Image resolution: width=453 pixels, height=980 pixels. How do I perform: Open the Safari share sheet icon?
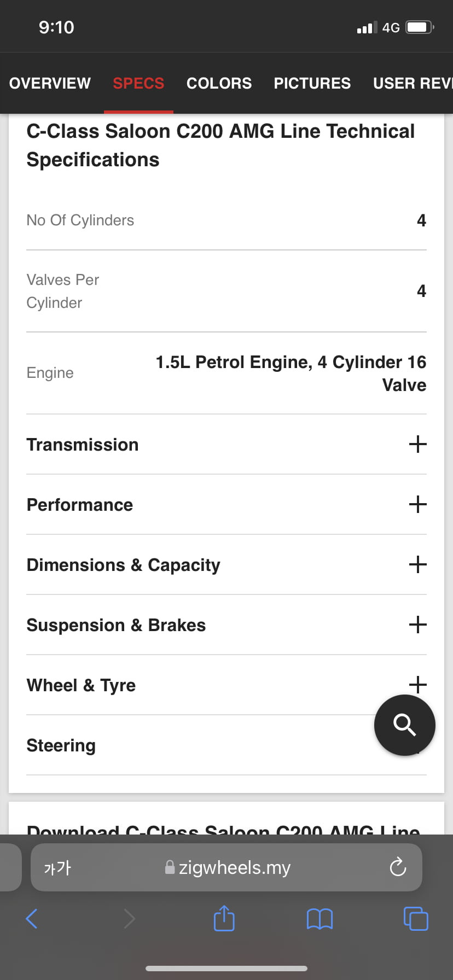224,918
